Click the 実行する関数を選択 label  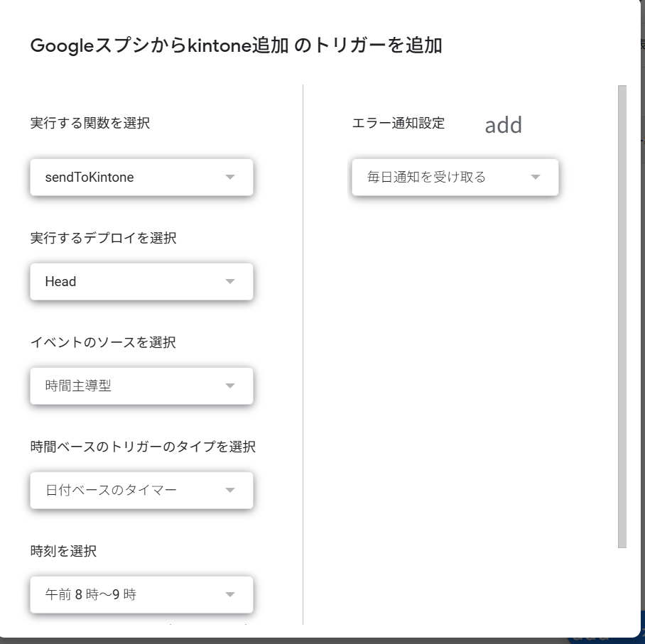pyautogui.click(x=90, y=123)
